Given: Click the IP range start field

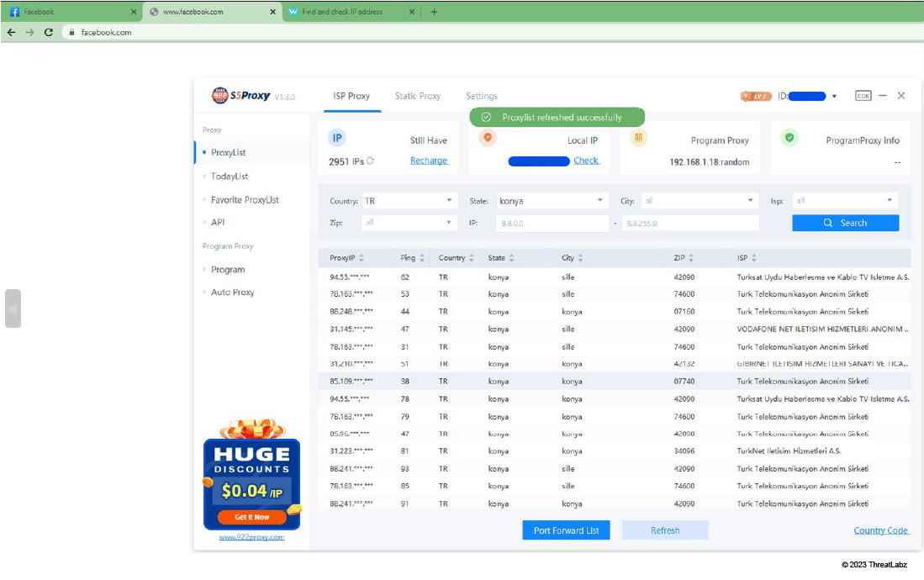Looking at the screenshot, I should tap(552, 224).
